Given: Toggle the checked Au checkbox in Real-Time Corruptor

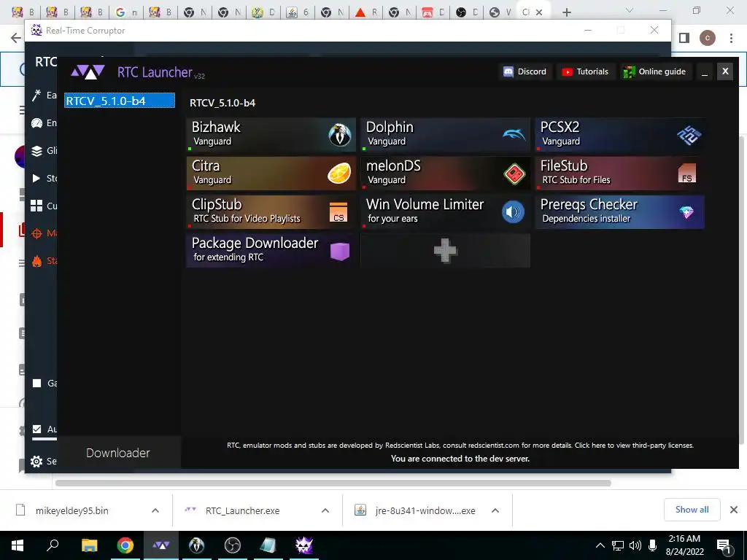Looking at the screenshot, I should pos(36,429).
